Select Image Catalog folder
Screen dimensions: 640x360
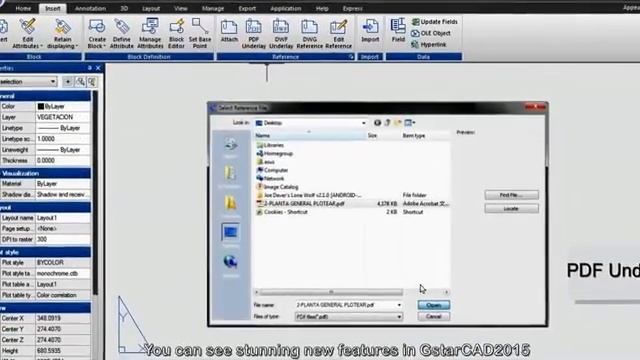[277, 187]
